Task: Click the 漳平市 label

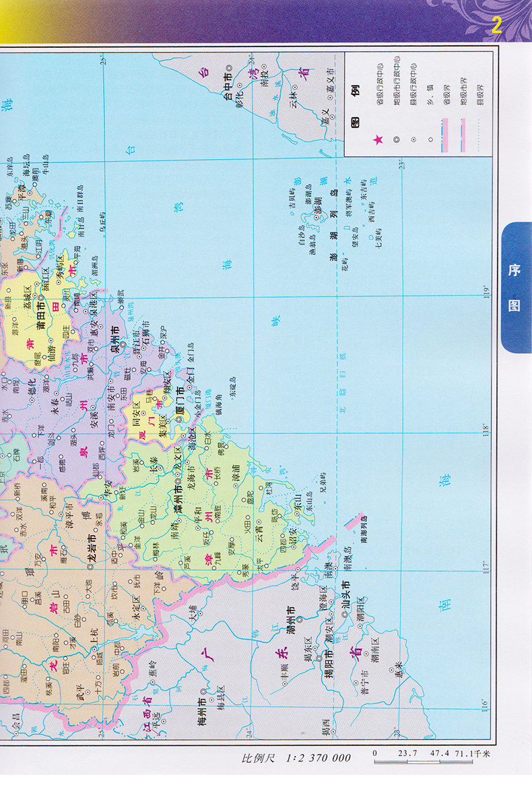Action: (x=69, y=515)
